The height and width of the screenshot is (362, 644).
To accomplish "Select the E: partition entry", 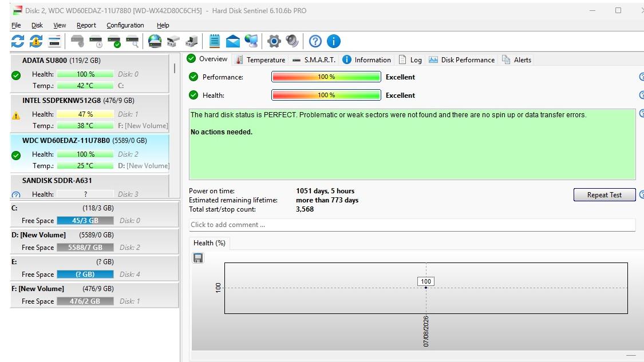I will click(94, 268).
